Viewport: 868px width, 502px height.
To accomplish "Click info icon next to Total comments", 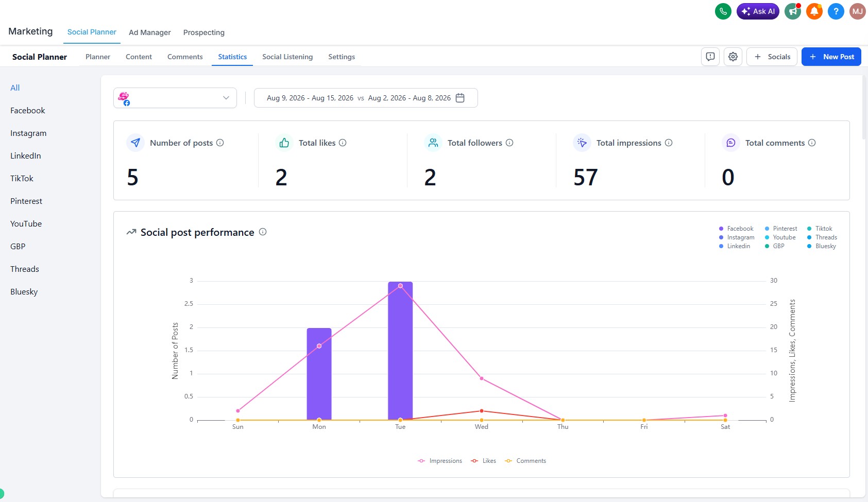I will (812, 143).
